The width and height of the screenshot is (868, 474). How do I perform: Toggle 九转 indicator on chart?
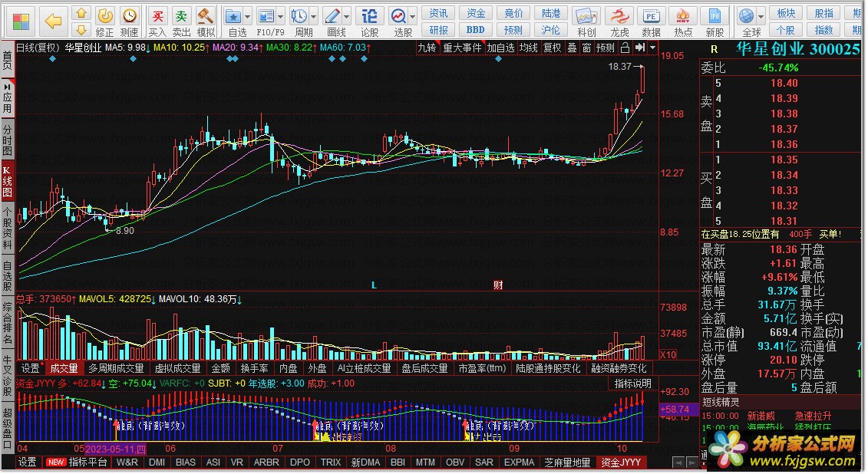[x=427, y=48]
